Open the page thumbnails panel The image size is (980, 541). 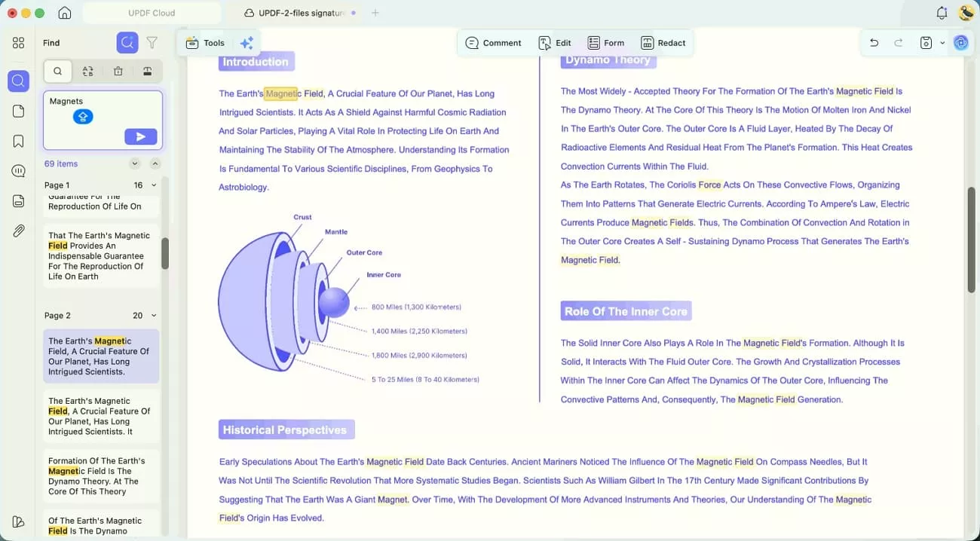tap(18, 111)
